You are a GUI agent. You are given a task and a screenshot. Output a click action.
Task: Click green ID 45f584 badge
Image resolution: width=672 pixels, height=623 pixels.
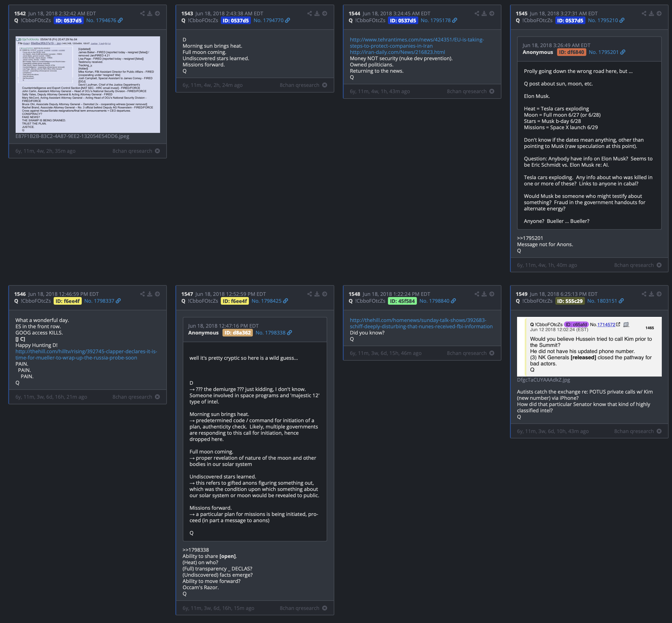[402, 301]
